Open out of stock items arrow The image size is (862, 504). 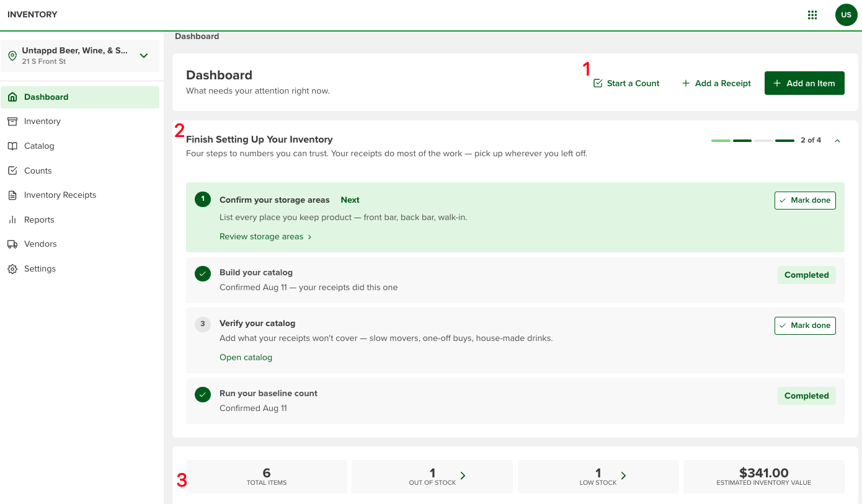(x=463, y=476)
